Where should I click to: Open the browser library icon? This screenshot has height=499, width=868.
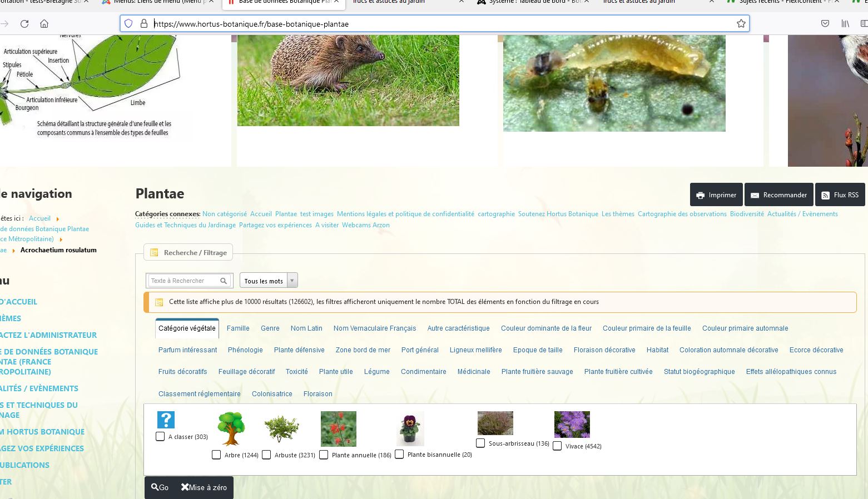845,23
